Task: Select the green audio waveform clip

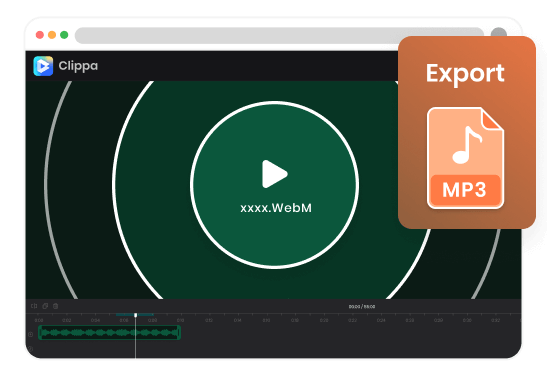Action: (109, 332)
